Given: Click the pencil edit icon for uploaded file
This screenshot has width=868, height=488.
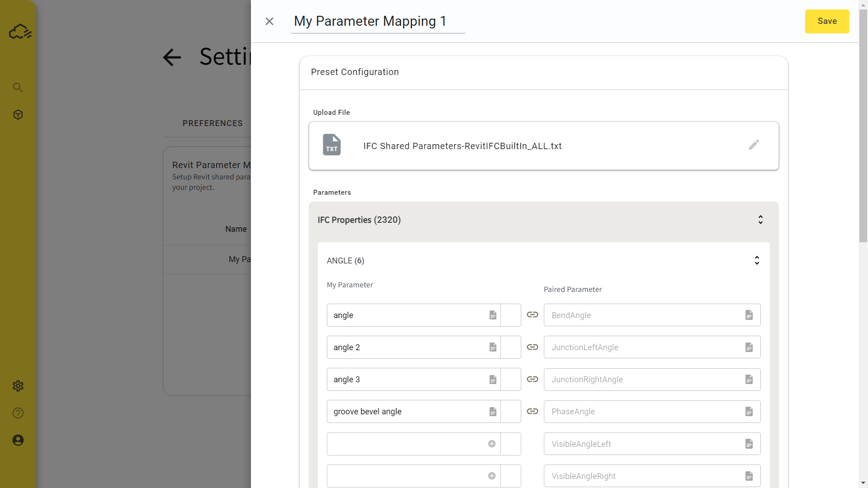Looking at the screenshot, I should 754,145.
